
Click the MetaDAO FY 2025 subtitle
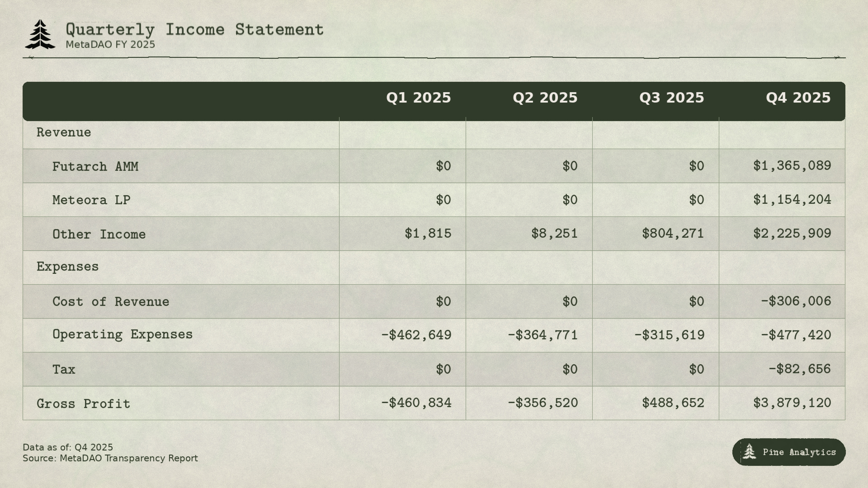point(110,45)
